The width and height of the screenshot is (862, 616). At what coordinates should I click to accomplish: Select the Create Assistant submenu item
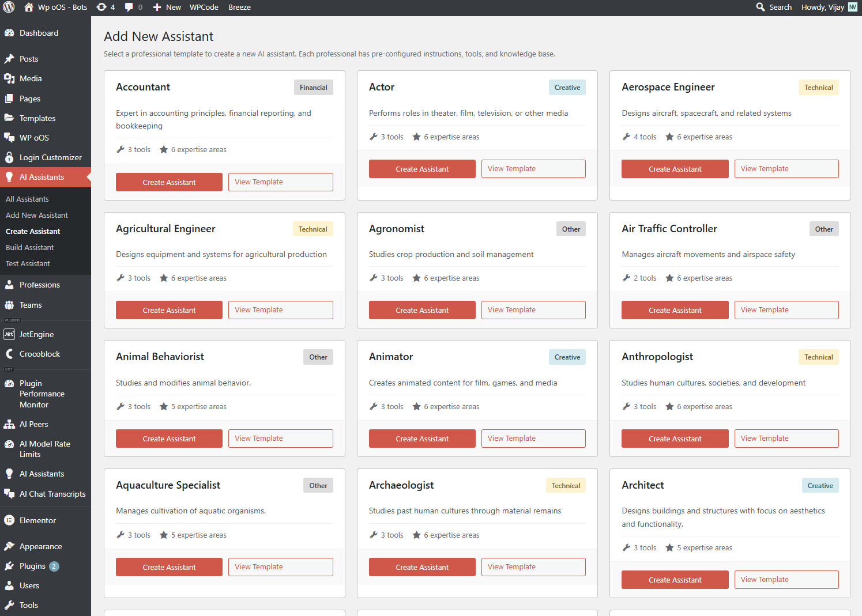point(33,231)
